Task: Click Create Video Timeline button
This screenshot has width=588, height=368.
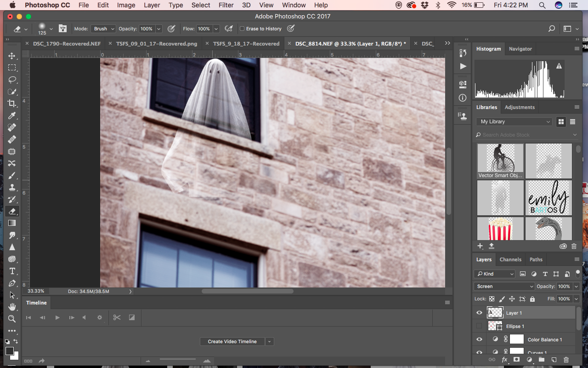Action: point(232,341)
